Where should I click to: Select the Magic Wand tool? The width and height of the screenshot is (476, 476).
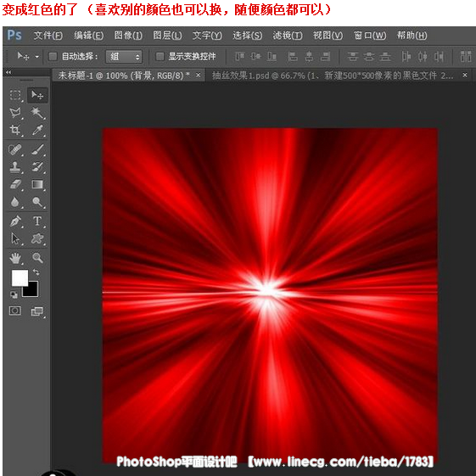tap(37, 113)
